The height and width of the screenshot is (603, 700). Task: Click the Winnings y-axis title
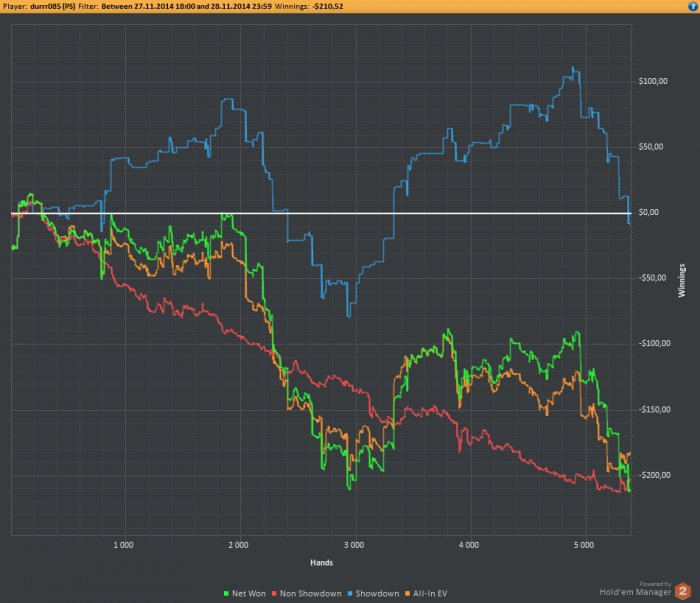click(682, 280)
